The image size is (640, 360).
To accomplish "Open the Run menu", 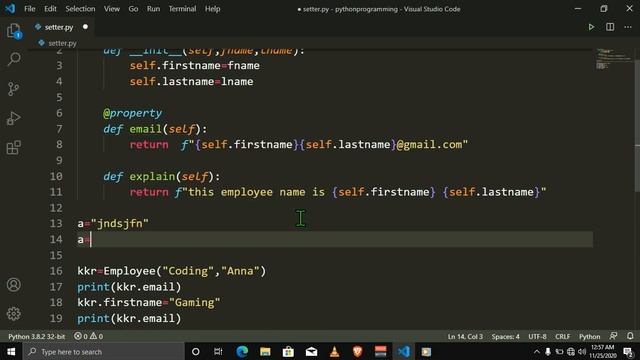I will coord(153,9).
